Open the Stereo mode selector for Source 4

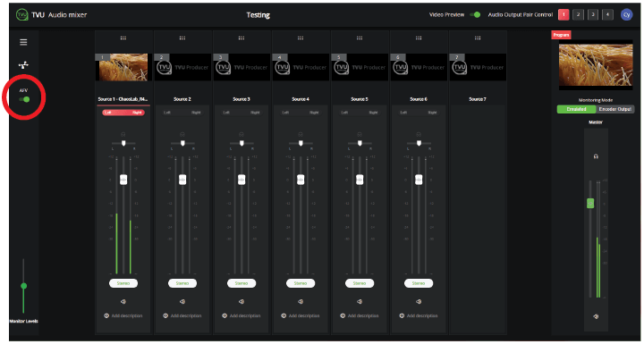coord(301,283)
